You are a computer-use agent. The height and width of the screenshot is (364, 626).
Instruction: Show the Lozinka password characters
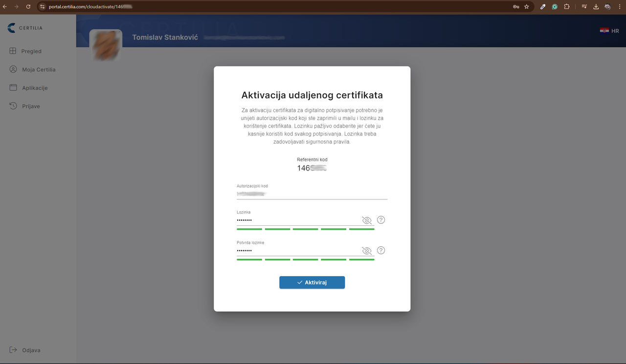[366, 220]
